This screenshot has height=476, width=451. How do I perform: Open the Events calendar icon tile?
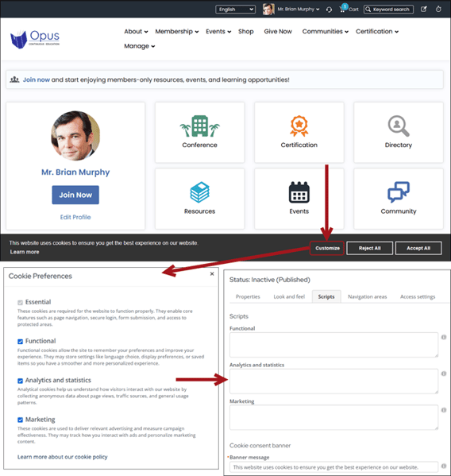[x=299, y=192]
